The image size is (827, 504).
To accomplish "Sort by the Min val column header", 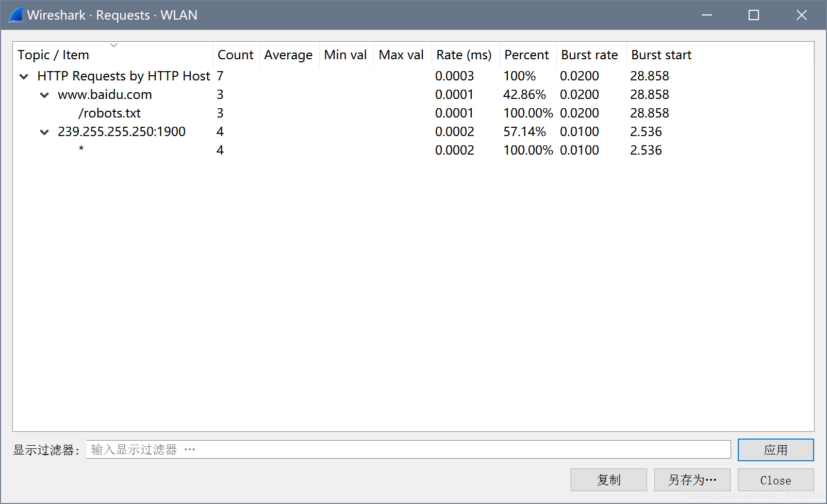I will 346,55.
